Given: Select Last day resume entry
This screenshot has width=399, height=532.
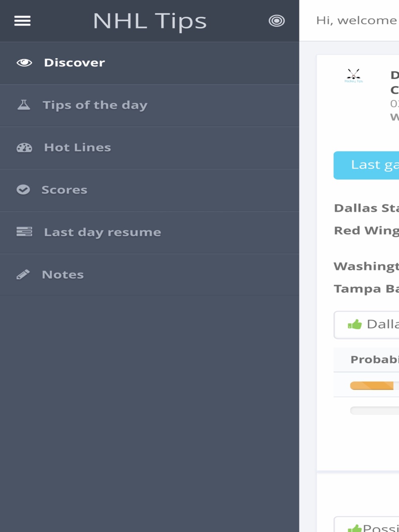Looking at the screenshot, I should point(150,233).
